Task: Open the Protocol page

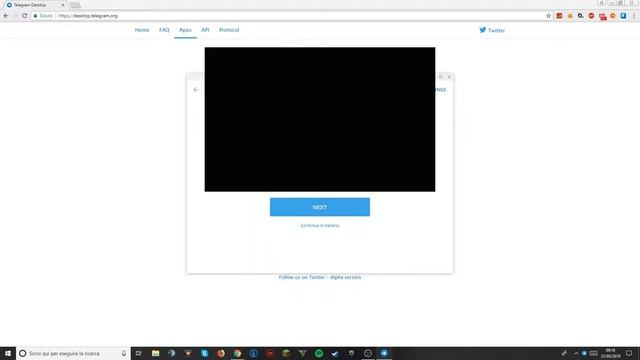Action: 229,30
